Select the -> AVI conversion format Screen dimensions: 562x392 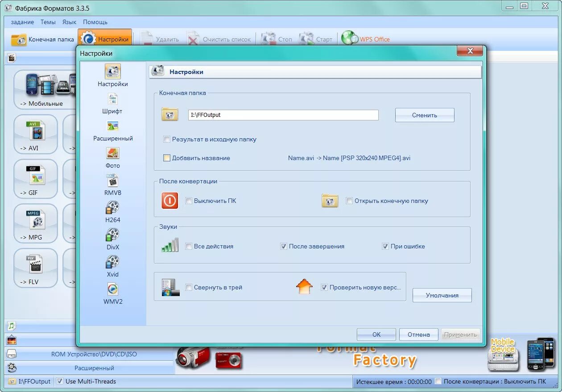pyautogui.click(x=36, y=134)
